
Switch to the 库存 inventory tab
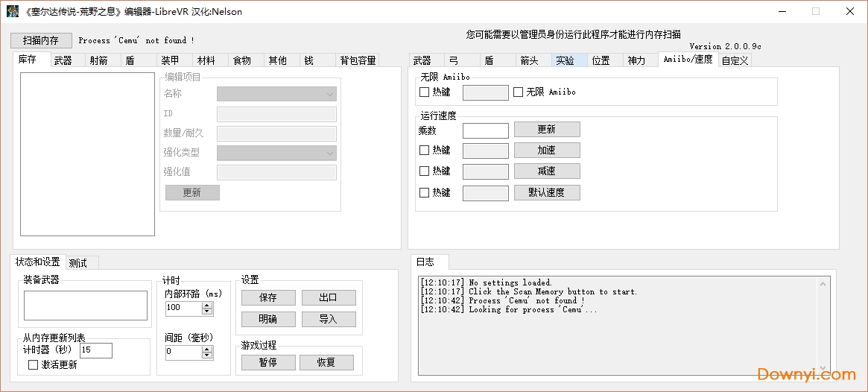[x=31, y=59]
